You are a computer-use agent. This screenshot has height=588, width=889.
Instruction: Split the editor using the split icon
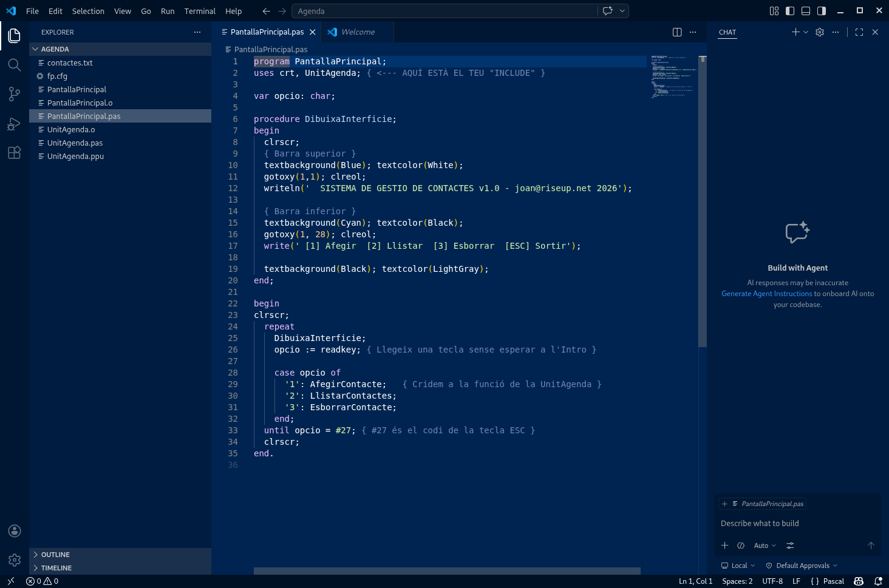point(676,32)
